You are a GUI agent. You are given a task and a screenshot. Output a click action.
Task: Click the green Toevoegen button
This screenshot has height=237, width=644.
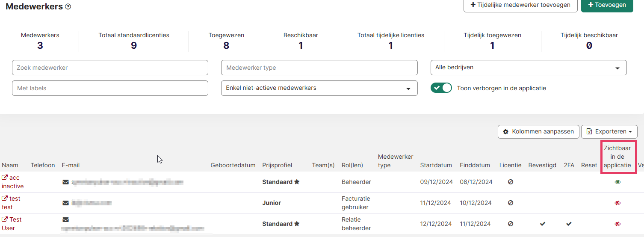tap(607, 5)
